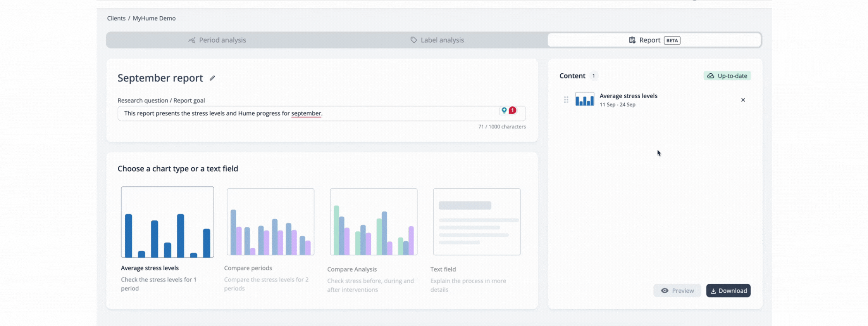Image resolution: width=868 pixels, height=326 pixels.
Task: Open the Label analysis tab
Action: pos(437,40)
